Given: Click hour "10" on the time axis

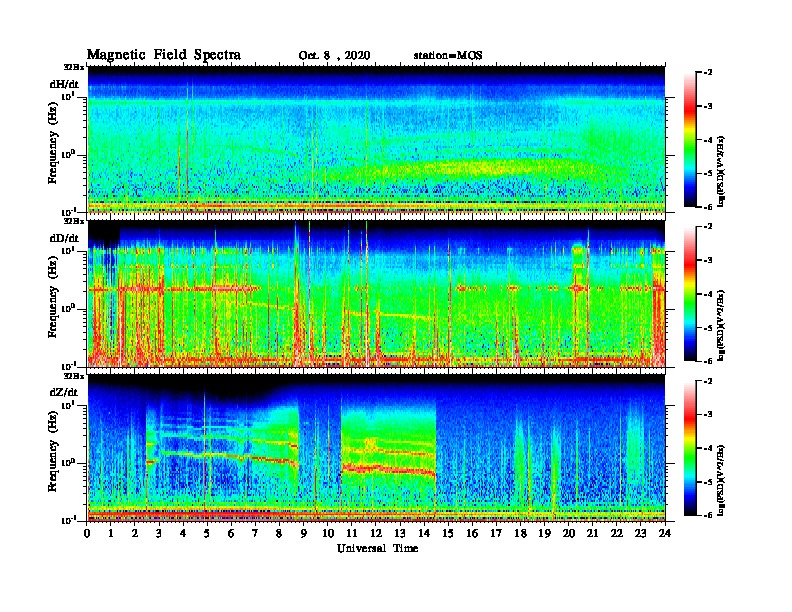Looking at the screenshot, I should pyautogui.click(x=328, y=533).
